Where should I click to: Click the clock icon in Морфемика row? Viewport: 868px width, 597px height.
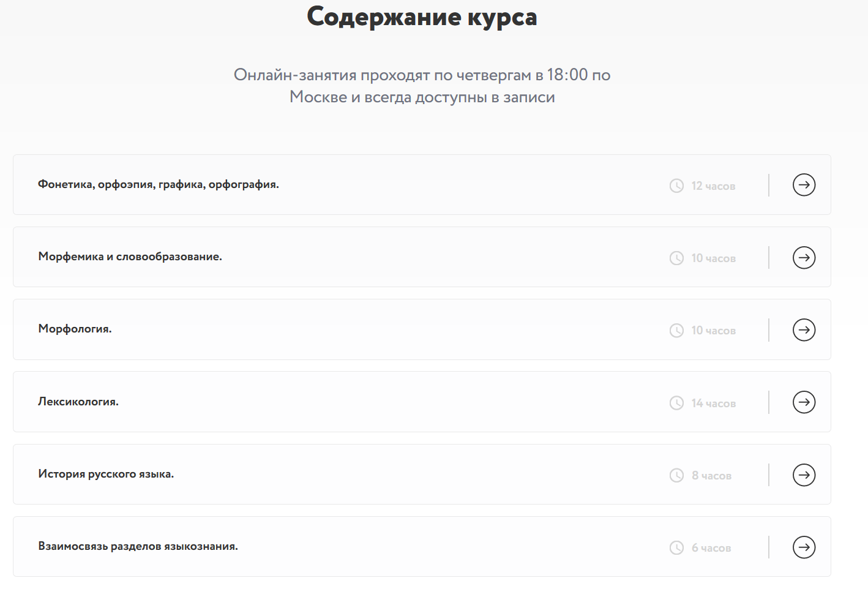point(676,258)
